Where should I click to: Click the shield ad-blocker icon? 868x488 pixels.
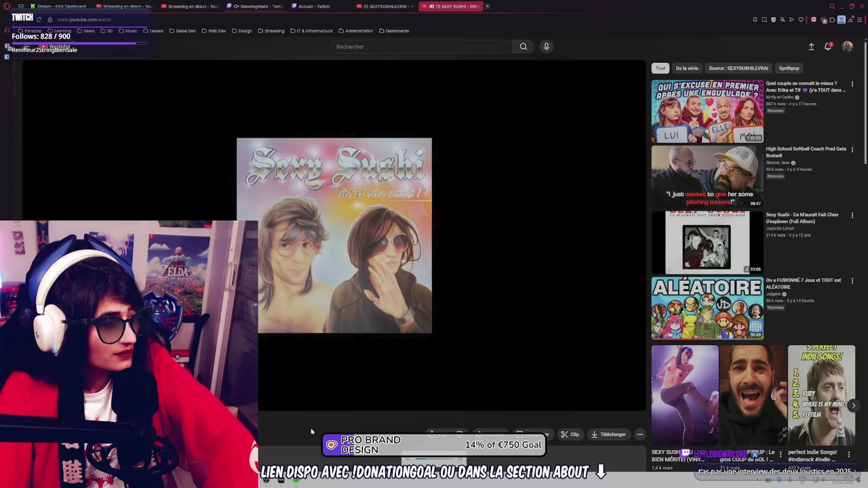click(773, 20)
